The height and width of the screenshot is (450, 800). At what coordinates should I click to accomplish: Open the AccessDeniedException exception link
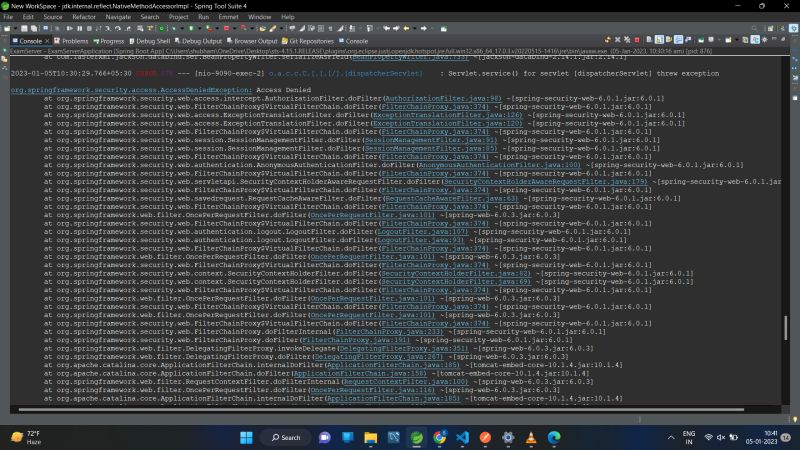[131, 90]
